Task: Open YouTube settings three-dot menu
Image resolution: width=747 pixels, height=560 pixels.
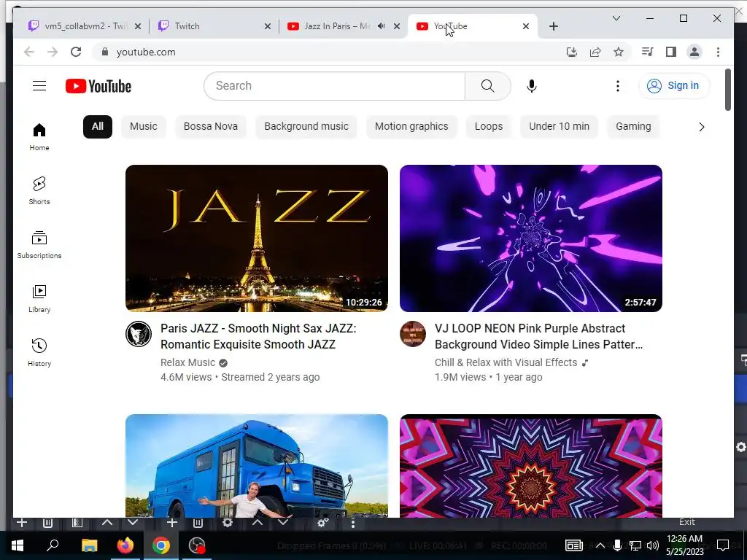Action: pyautogui.click(x=617, y=86)
